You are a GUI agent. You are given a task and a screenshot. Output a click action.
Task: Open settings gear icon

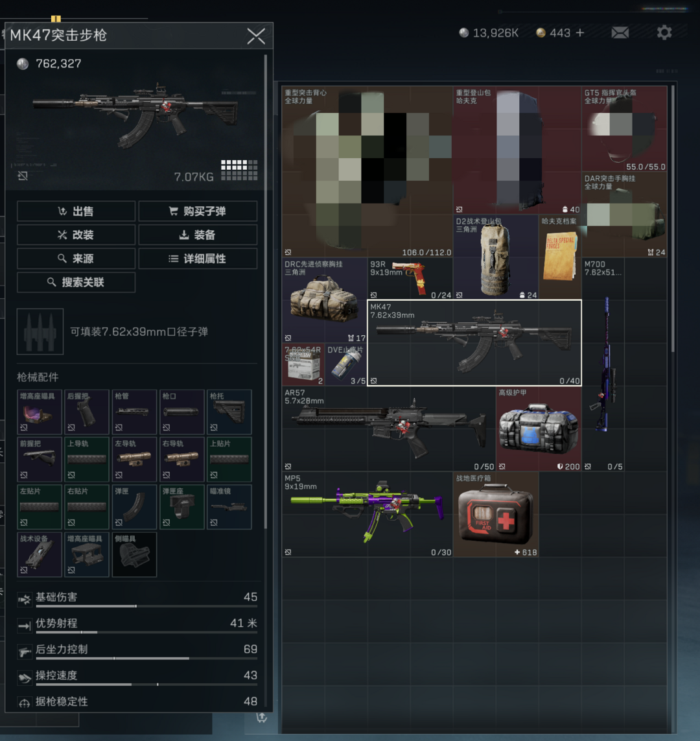(x=664, y=32)
